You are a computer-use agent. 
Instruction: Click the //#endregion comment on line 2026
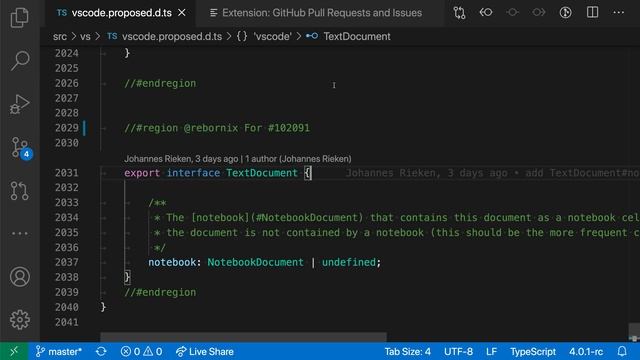tap(160, 83)
